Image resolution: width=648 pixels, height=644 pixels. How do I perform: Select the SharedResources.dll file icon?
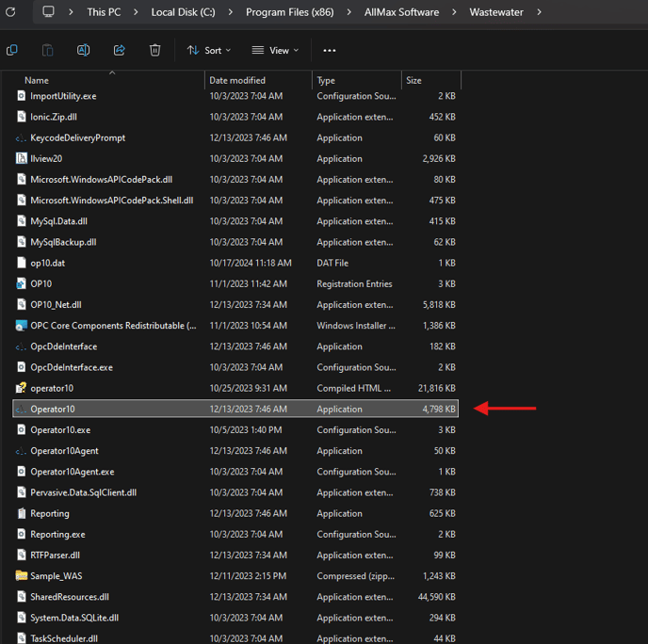(x=21, y=597)
